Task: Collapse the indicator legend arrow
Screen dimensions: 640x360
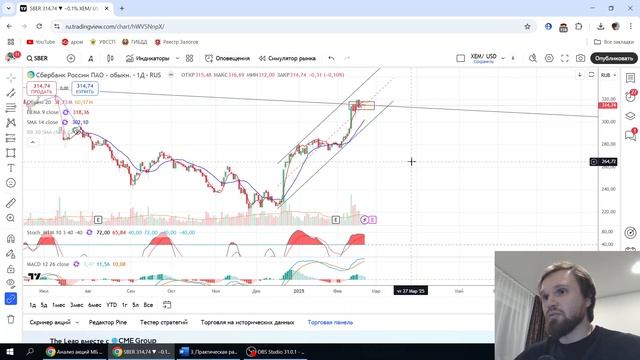Action: [x=33, y=142]
